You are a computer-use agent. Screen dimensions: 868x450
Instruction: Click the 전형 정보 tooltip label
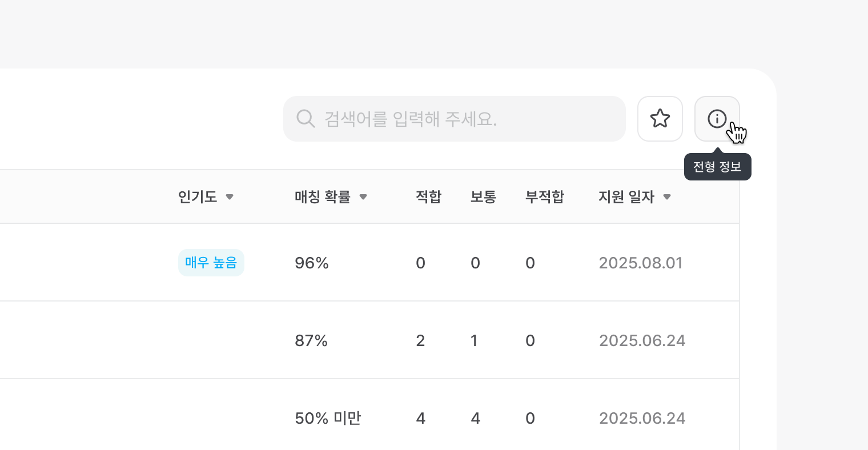click(x=717, y=167)
